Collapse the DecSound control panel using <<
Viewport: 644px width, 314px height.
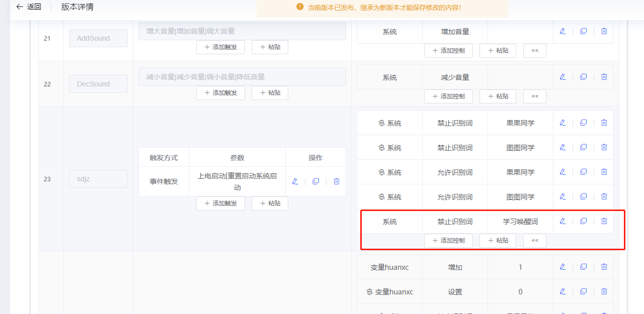(534, 96)
